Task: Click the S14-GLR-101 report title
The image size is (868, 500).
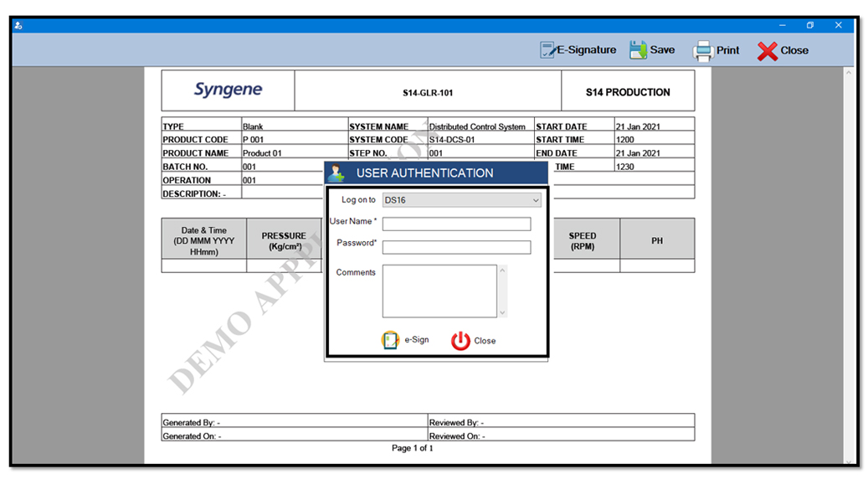Action: 428,93
